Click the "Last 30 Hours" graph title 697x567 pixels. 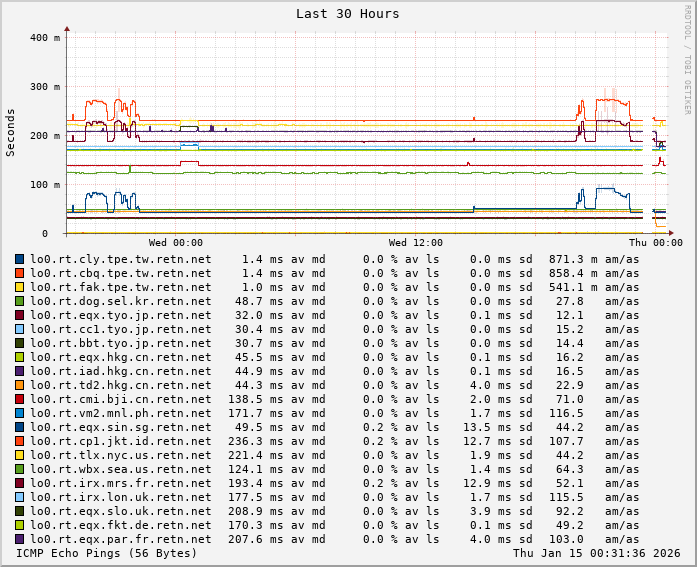pyautogui.click(x=347, y=14)
